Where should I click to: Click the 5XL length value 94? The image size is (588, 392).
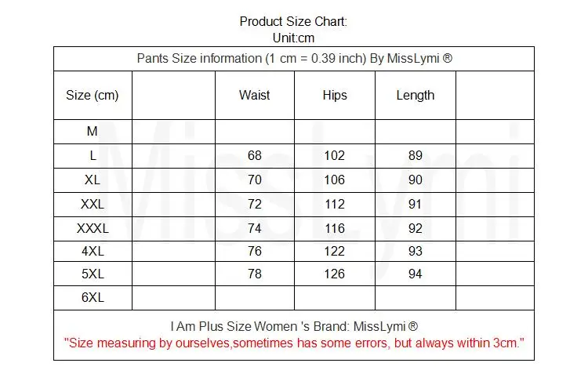pos(415,274)
